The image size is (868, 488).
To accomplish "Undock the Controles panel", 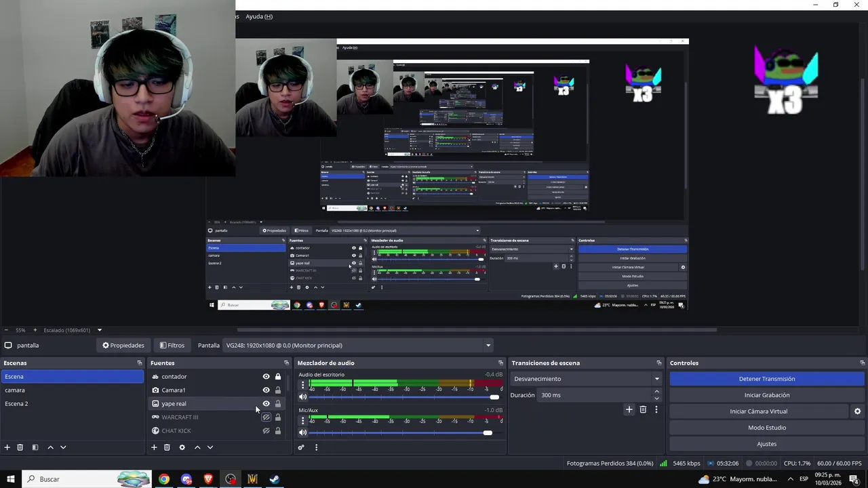I will tap(863, 363).
